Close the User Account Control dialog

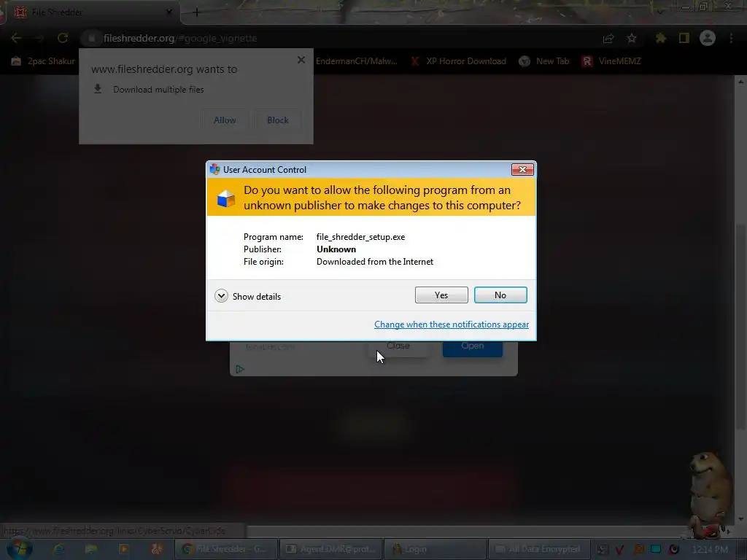point(522,169)
